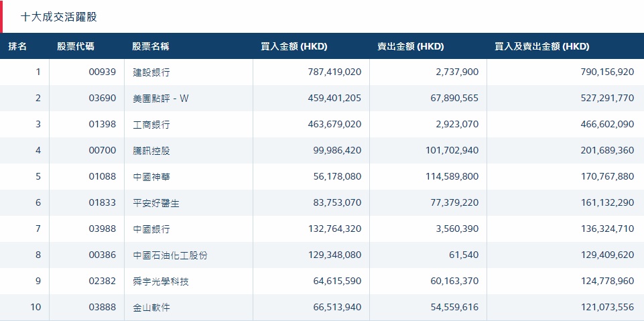Select sell amount 77,379,220
This screenshot has width=644, height=321.
tap(454, 203)
